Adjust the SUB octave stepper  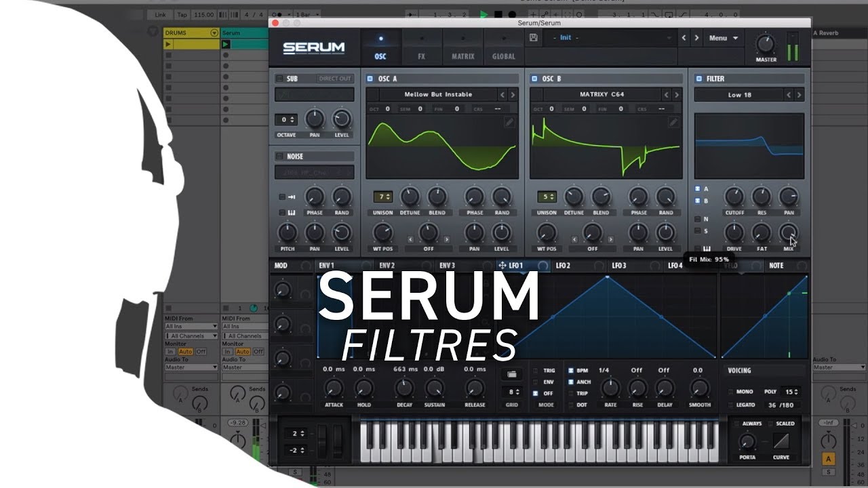286,119
